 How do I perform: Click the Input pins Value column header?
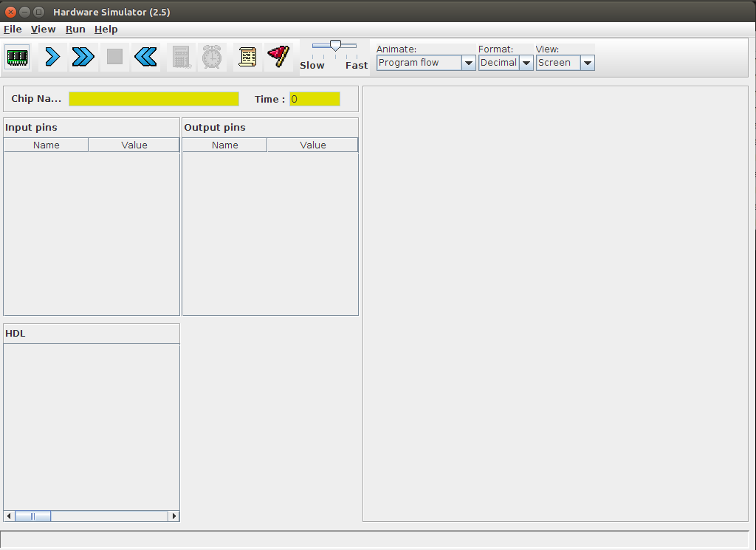[x=134, y=145]
